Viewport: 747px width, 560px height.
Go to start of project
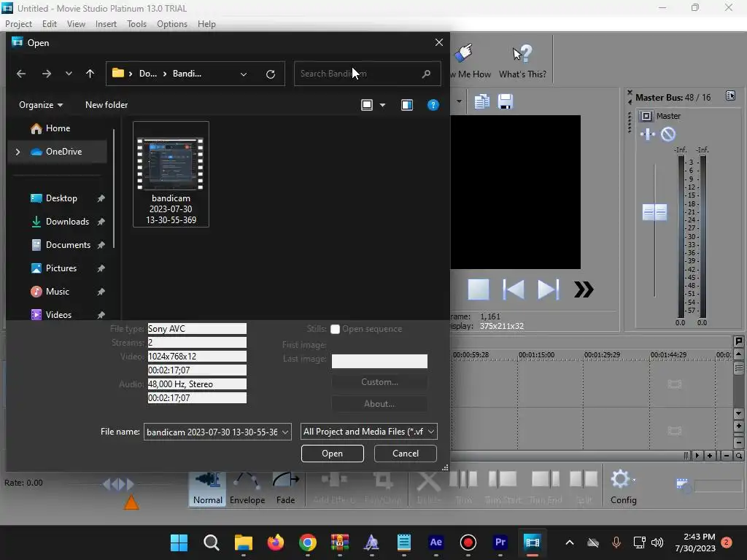coord(514,289)
